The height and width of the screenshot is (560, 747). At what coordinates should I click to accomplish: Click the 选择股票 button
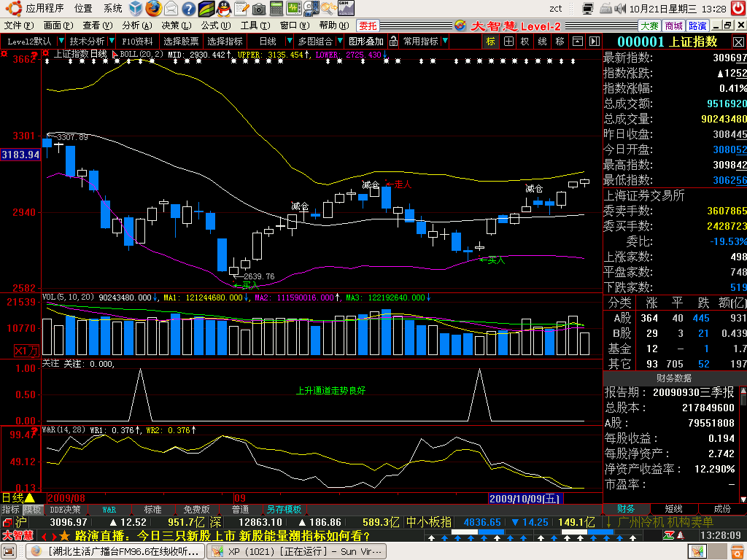(x=181, y=42)
